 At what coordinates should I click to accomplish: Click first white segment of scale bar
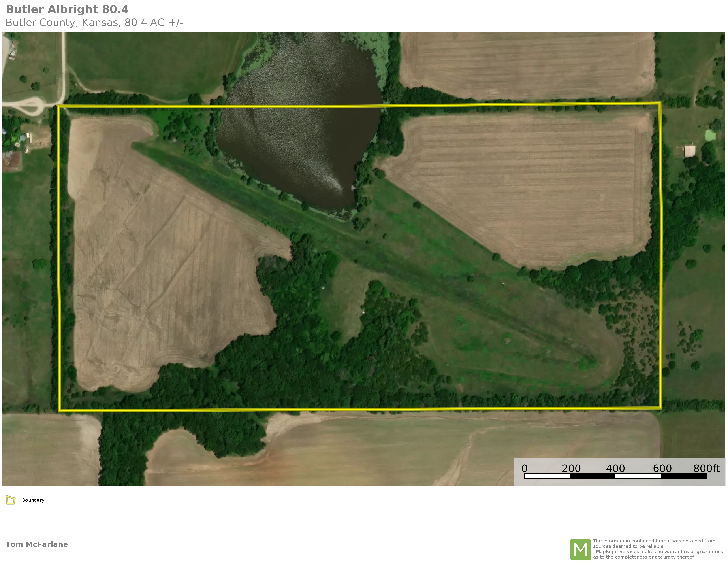(x=547, y=476)
